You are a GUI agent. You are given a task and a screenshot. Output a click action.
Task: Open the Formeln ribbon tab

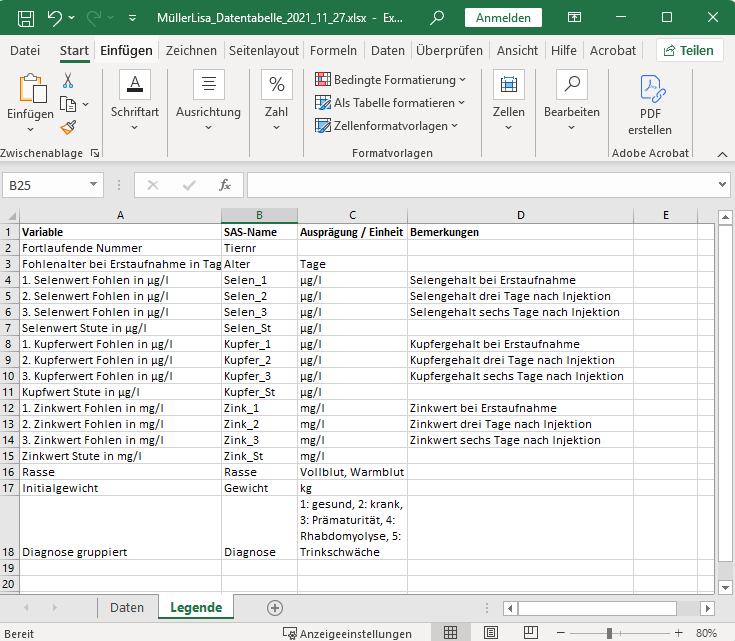pyautogui.click(x=333, y=51)
